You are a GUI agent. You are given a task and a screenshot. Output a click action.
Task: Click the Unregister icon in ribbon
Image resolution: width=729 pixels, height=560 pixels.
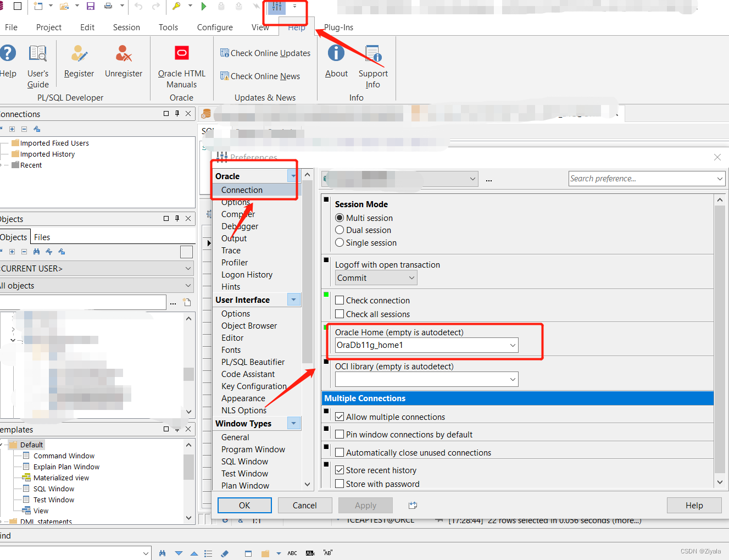(124, 53)
